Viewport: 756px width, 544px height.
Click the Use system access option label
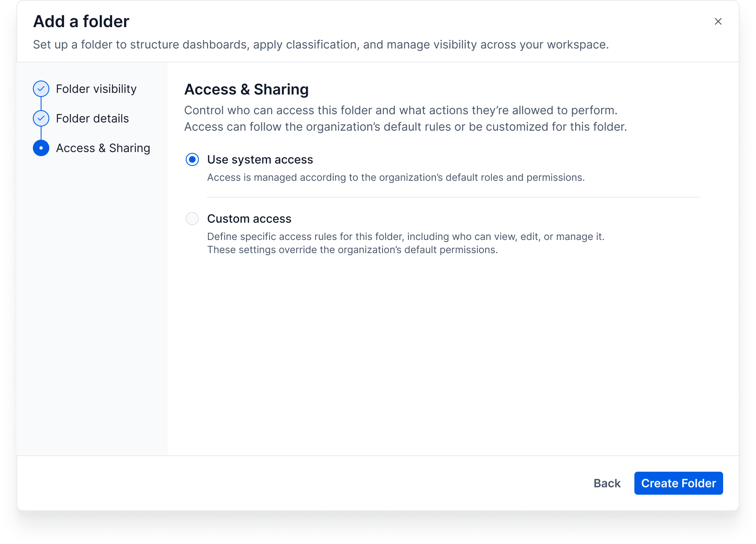[x=260, y=159]
